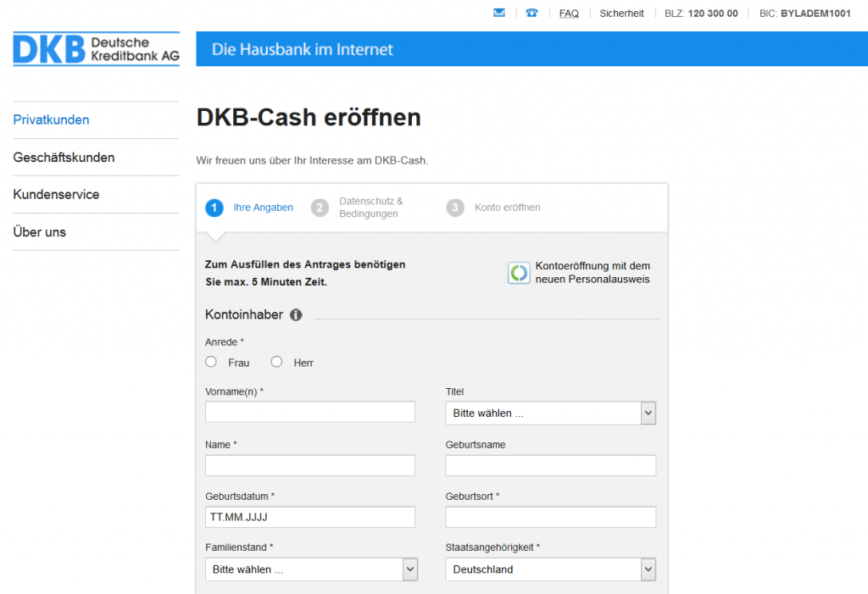
Task: Click the DKB Deutsche Kreditbank logo
Action: coord(97,48)
